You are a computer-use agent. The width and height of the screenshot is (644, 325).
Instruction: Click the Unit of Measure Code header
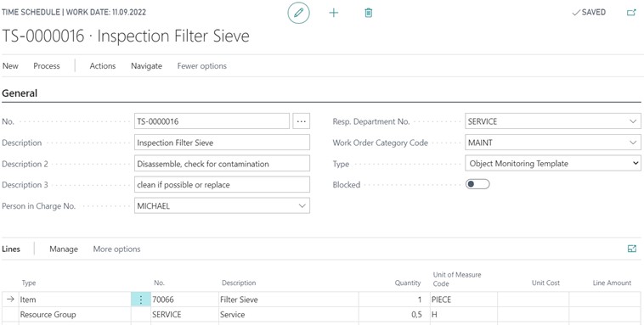point(457,279)
